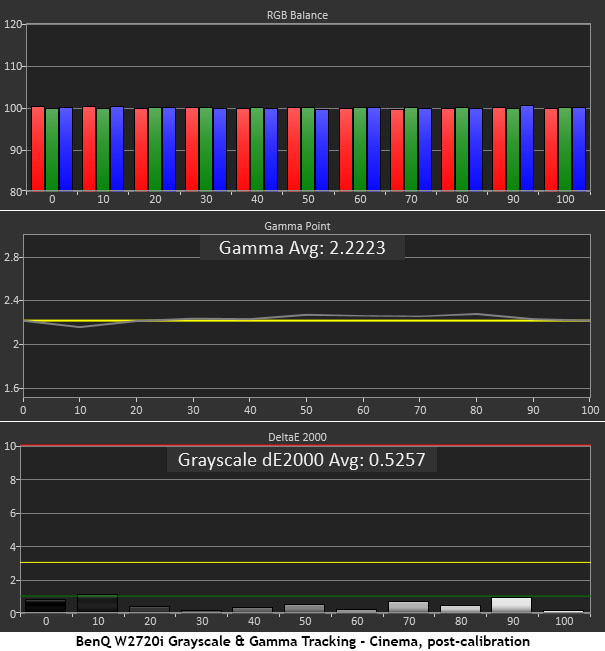Screen dimensions: 605x651
Task: Click the yellow target line in Gamma Point chart
Action: click(306, 321)
